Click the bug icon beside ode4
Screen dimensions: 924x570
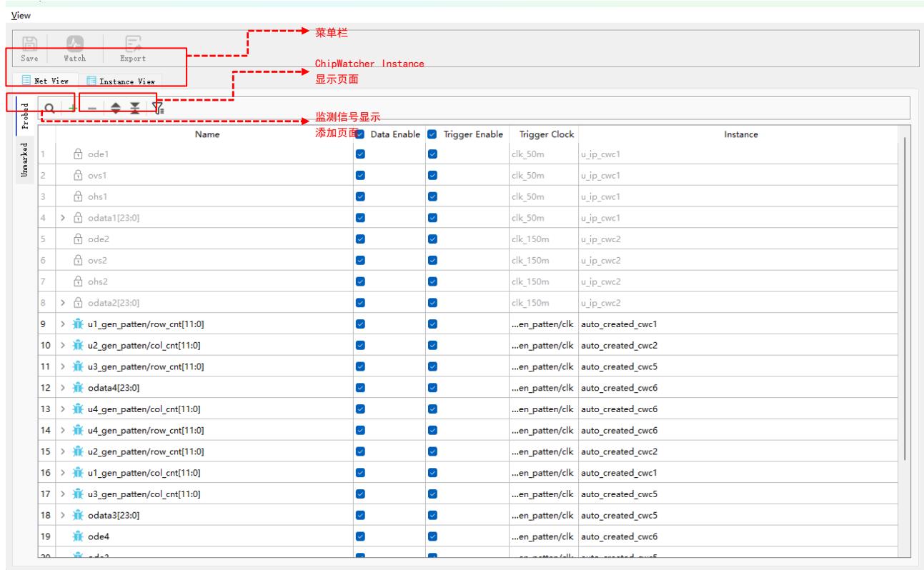click(x=79, y=536)
